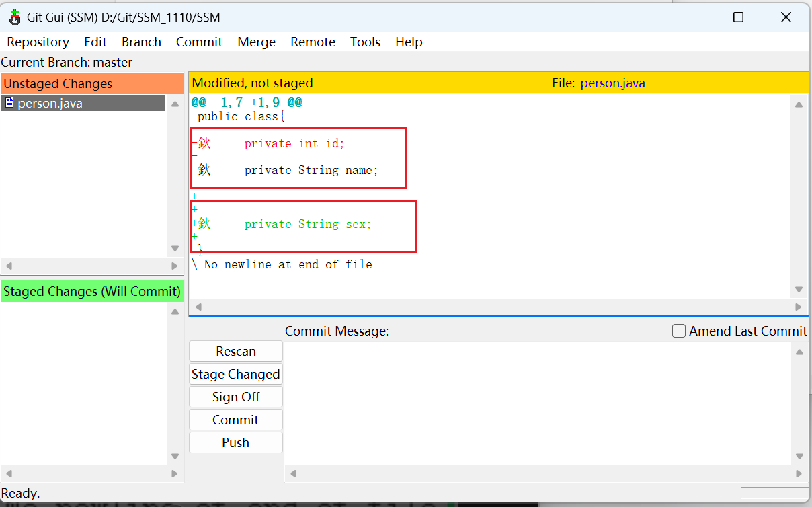Select person.java in the Unstaged Changes list
The image size is (812, 507).
54,102
